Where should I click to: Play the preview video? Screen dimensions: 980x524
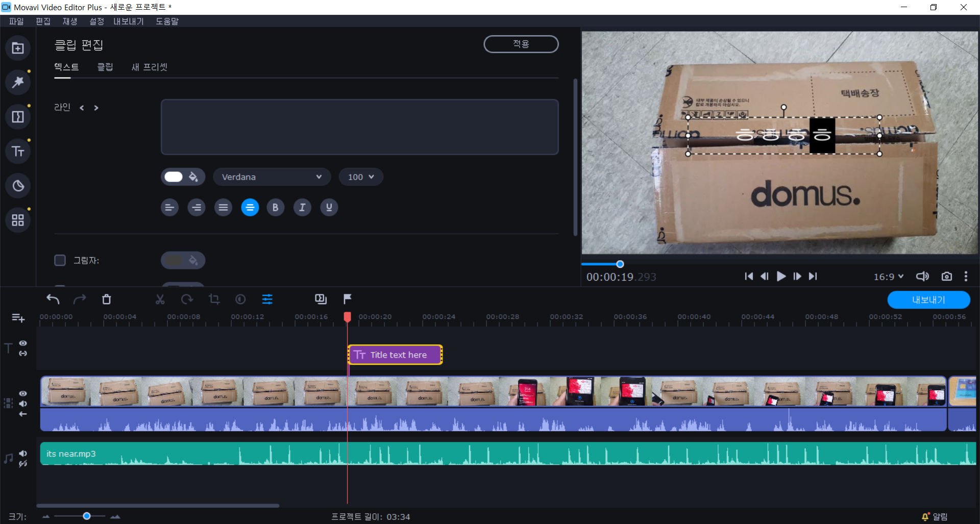point(781,276)
